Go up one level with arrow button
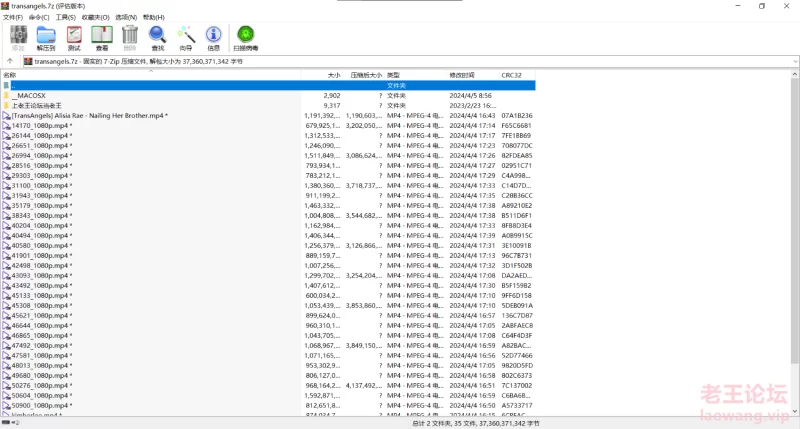Image resolution: width=800 pixels, height=429 pixels. (x=10, y=61)
